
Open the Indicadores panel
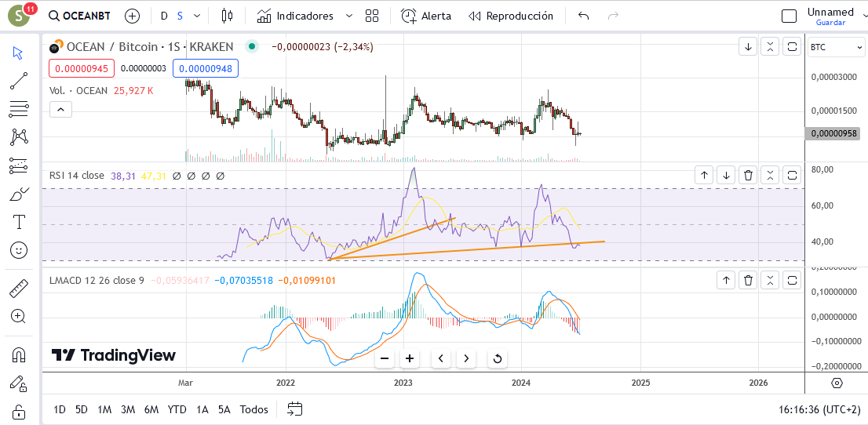pos(296,16)
